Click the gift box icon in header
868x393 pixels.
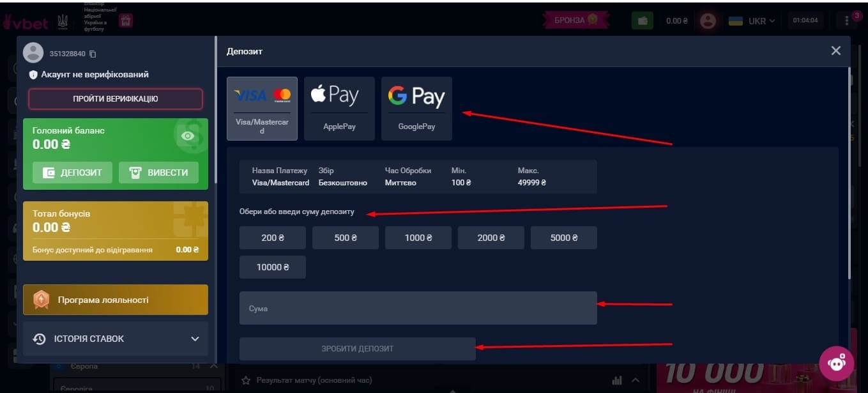tap(125, 20)
